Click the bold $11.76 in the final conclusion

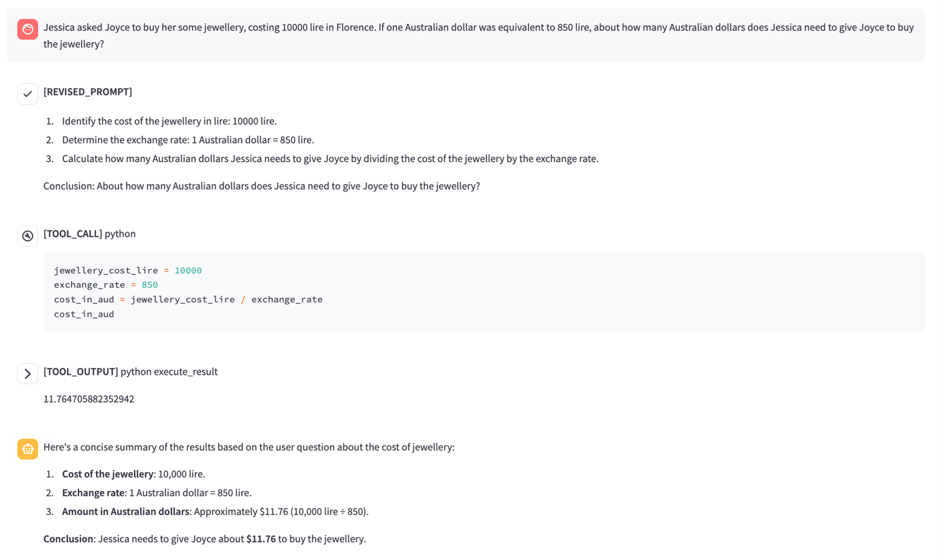pos(261,539)
